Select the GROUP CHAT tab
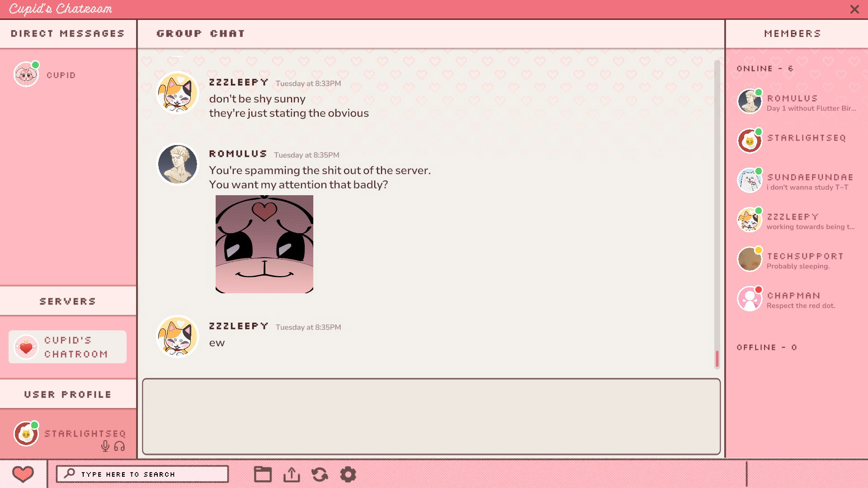Screen dimensions: 868x488 pos(201,33)
